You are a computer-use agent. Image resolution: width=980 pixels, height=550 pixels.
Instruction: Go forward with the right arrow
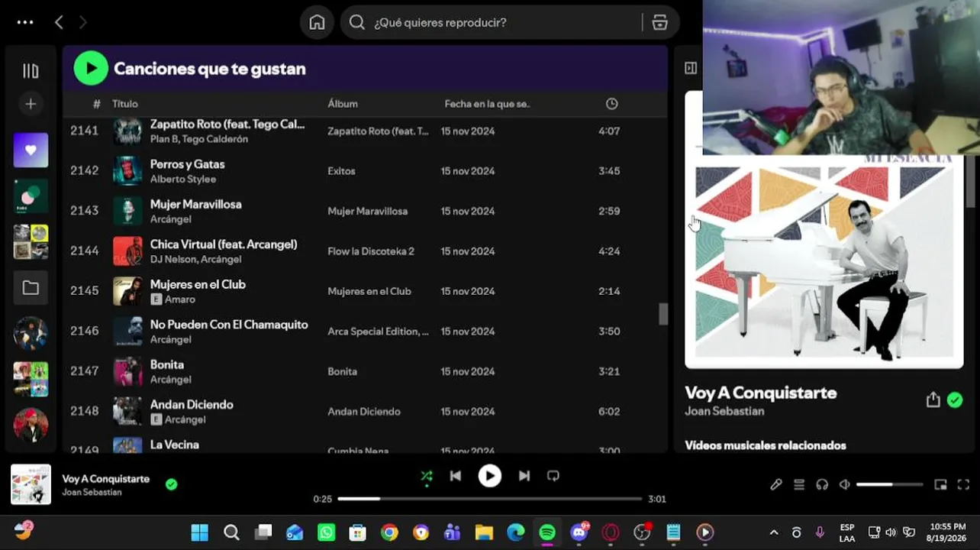[x=82, y=22]
